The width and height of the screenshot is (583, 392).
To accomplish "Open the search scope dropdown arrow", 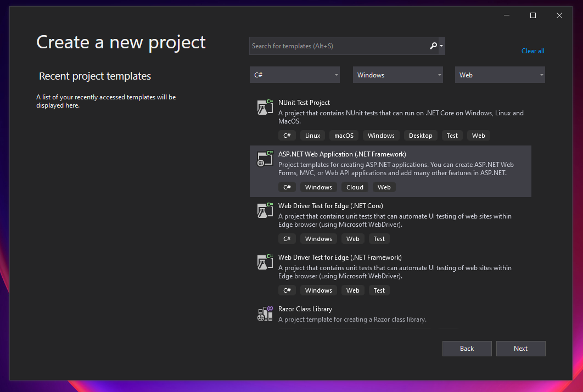I will [441, 46].
